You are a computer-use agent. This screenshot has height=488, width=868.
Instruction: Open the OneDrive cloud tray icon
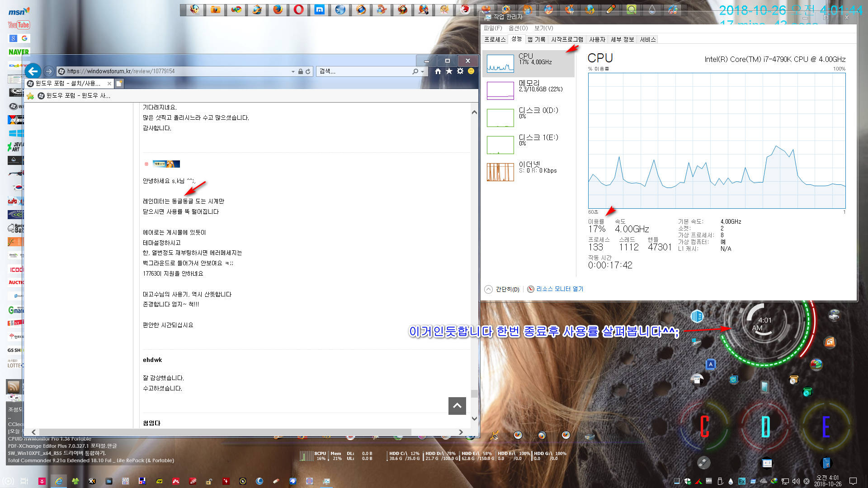tap(764, 481)
